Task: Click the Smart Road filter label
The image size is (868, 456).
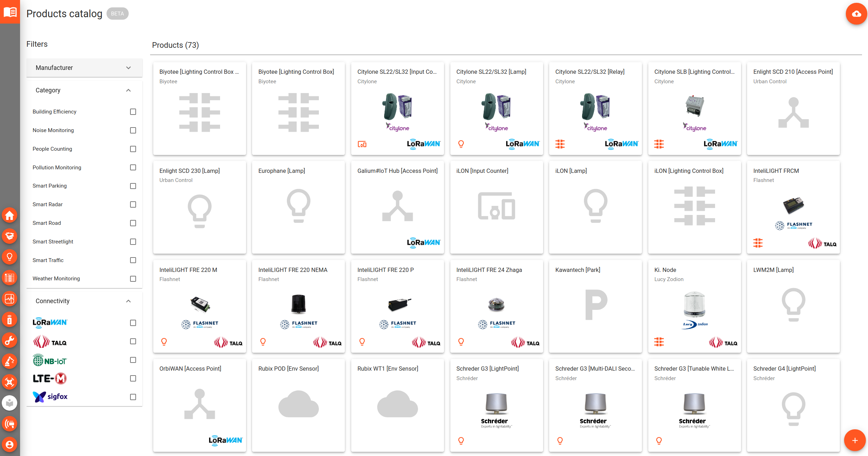Action: 47,223
